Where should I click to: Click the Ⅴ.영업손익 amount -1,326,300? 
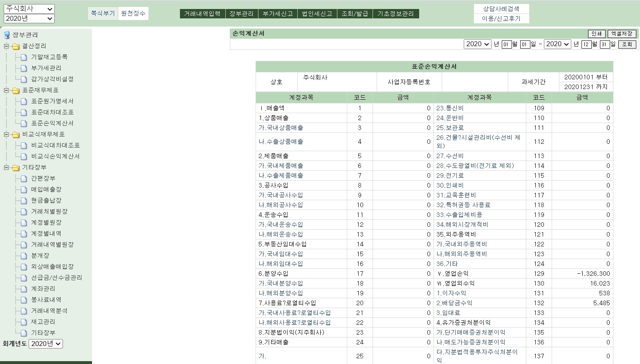pos(593,274)
